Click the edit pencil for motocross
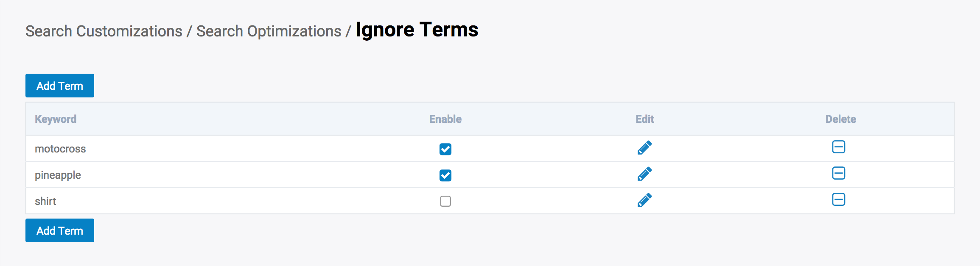The height and width of the screenshot is (266, 980). tap(644, 148)
